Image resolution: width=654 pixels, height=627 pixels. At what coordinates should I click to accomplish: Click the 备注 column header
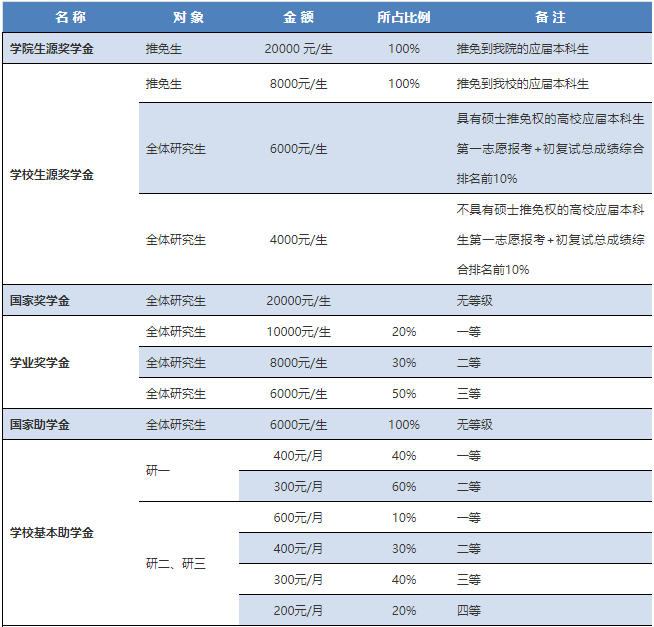(550, 17)
